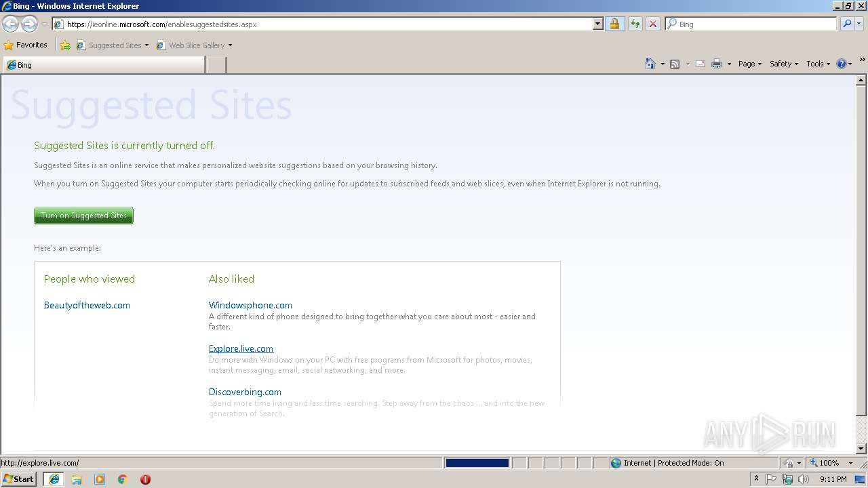Change zoom level 100% button
The width and height of the screenshot is (868, 488).
pos(823,463)
